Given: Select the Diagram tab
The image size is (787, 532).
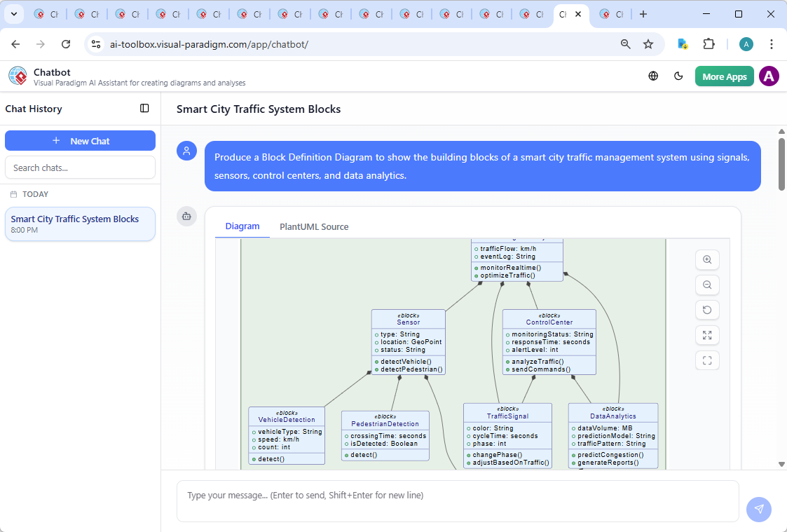Looking at the screenshot, I should [242, 226].
